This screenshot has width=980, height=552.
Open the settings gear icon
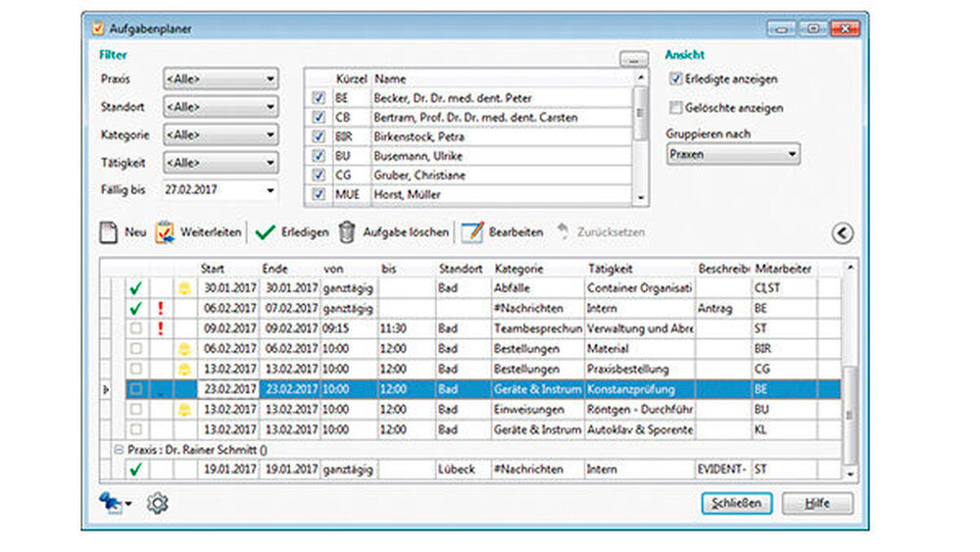pyautogui.click(x=158, y=503)
